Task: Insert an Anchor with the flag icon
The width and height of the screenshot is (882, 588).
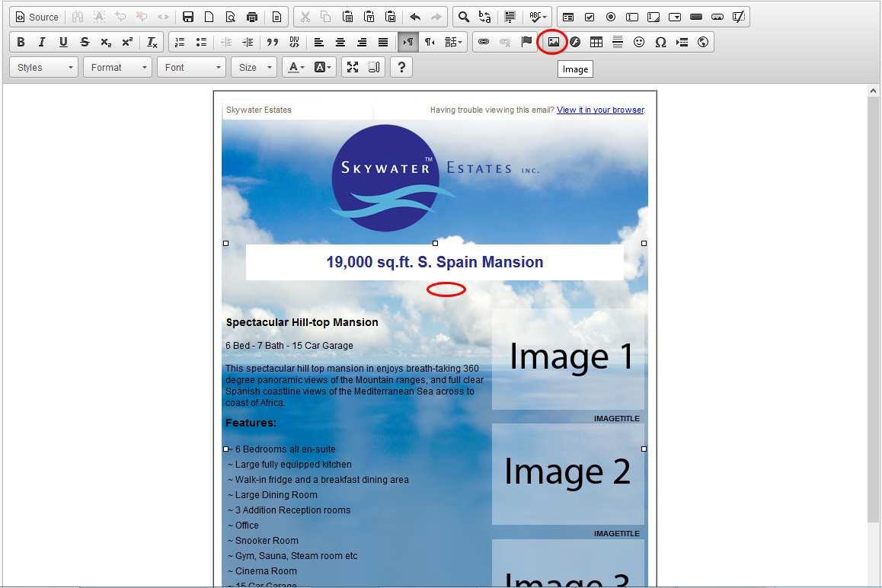Action: point(526,42)
